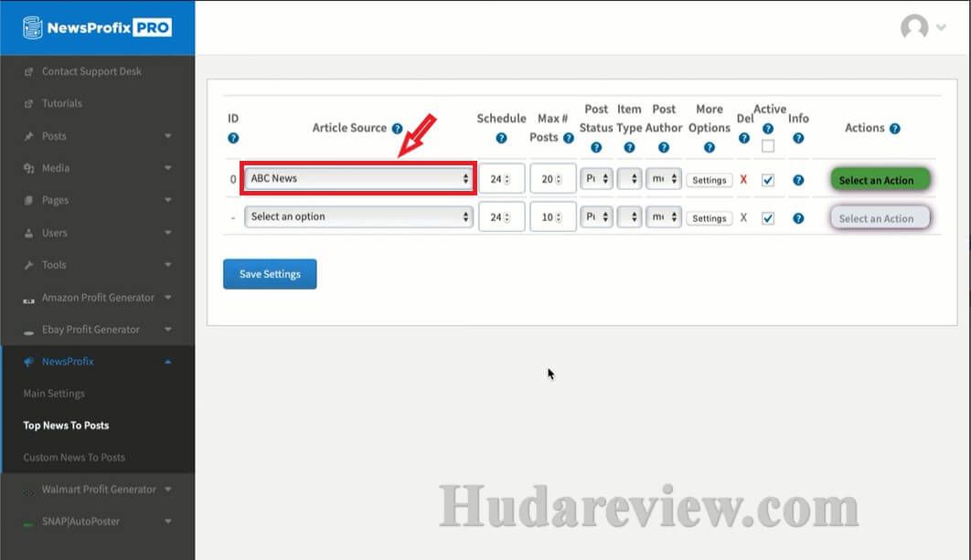Click the Post Status help icon

pos(596,147)
